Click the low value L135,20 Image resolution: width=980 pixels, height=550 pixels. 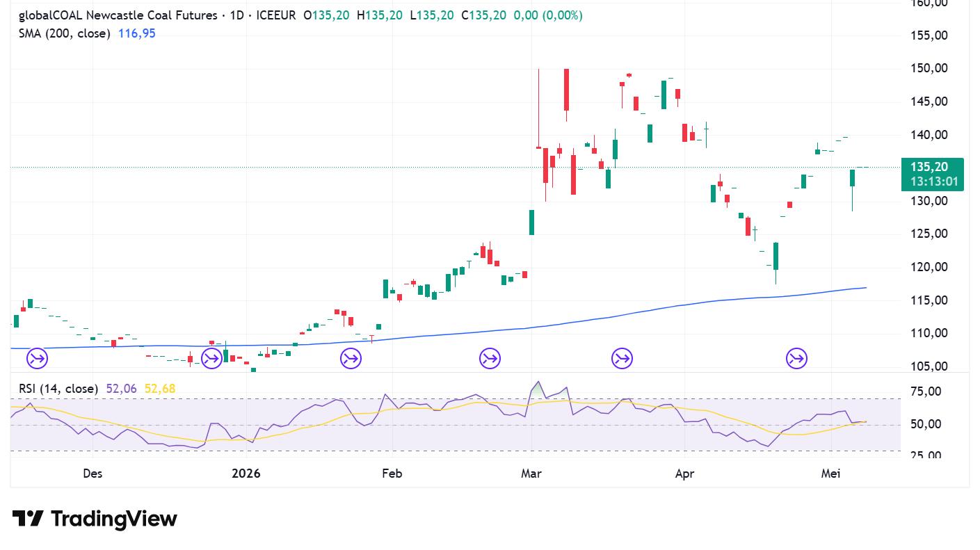[x=432, y=15]
